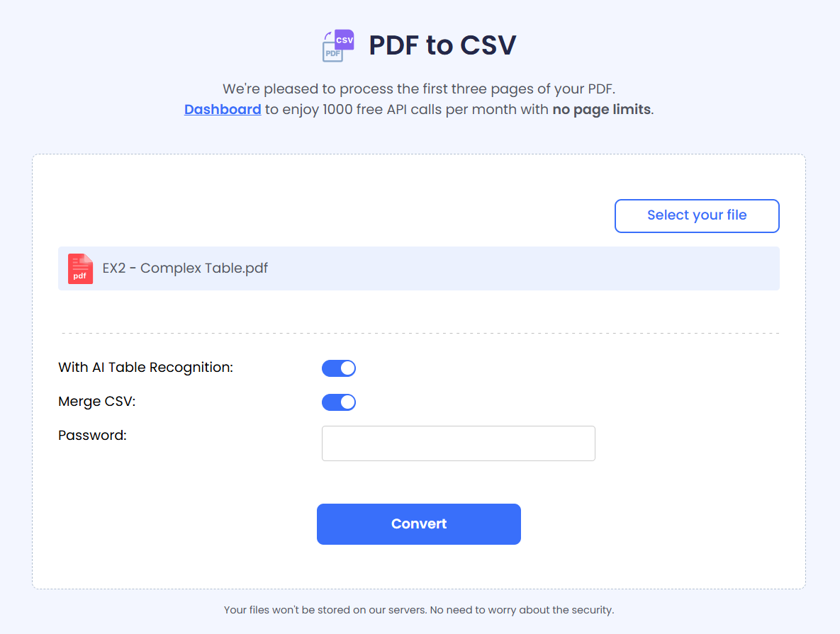The width and height of the screenshot is (840, 634).
Task: Click the PDF to CSV logo icon
Action: (x=338, y=46)
